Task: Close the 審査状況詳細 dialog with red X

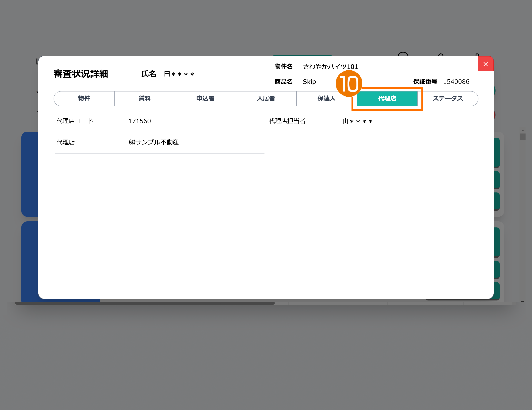Action: (485, 64)
